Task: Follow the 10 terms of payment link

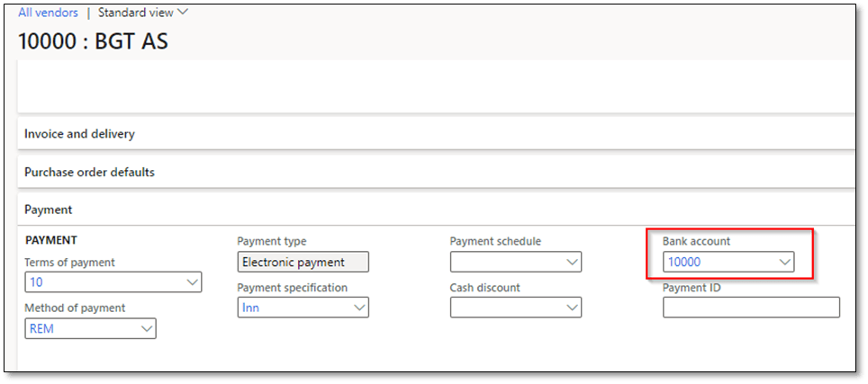Action: (x=37, y=282)
